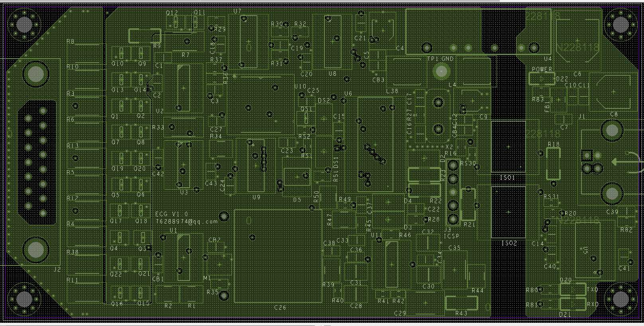Click the D5 diode label
644x326 pixels.
(297, 200)
